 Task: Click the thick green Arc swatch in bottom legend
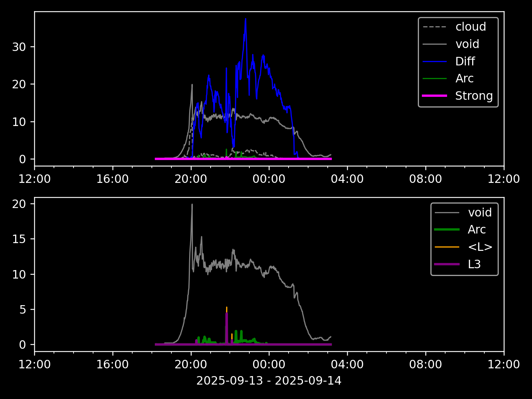coord(447,230)
